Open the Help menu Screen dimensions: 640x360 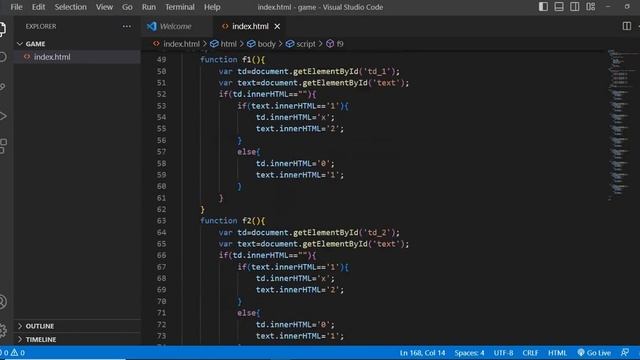pyautogui.click(x=212, y=7)
